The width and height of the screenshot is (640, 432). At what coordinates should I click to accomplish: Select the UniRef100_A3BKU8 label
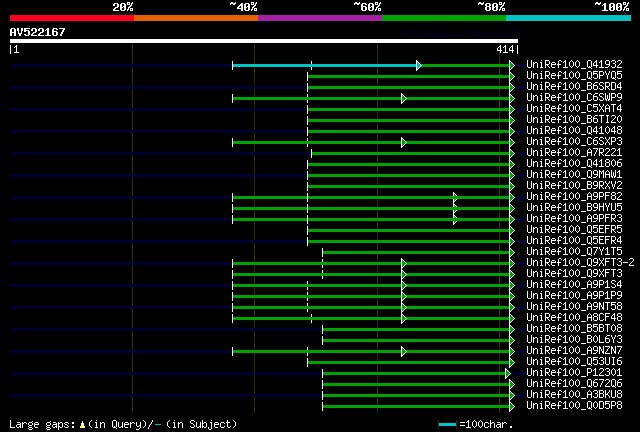tap(574, 395)
